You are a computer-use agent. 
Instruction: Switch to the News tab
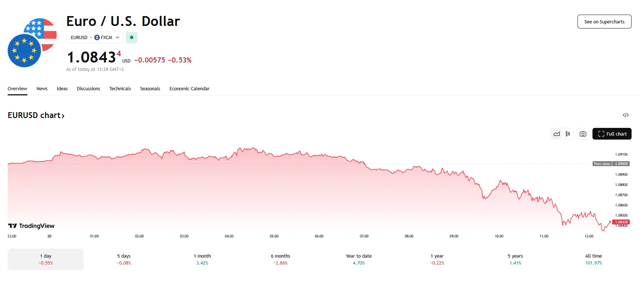[x=42, y=89]
